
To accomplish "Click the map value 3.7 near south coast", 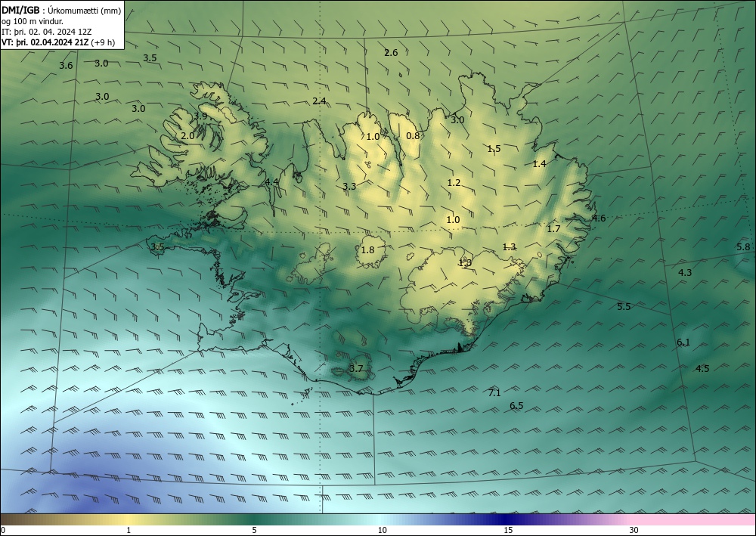I will tap(356, 369).
